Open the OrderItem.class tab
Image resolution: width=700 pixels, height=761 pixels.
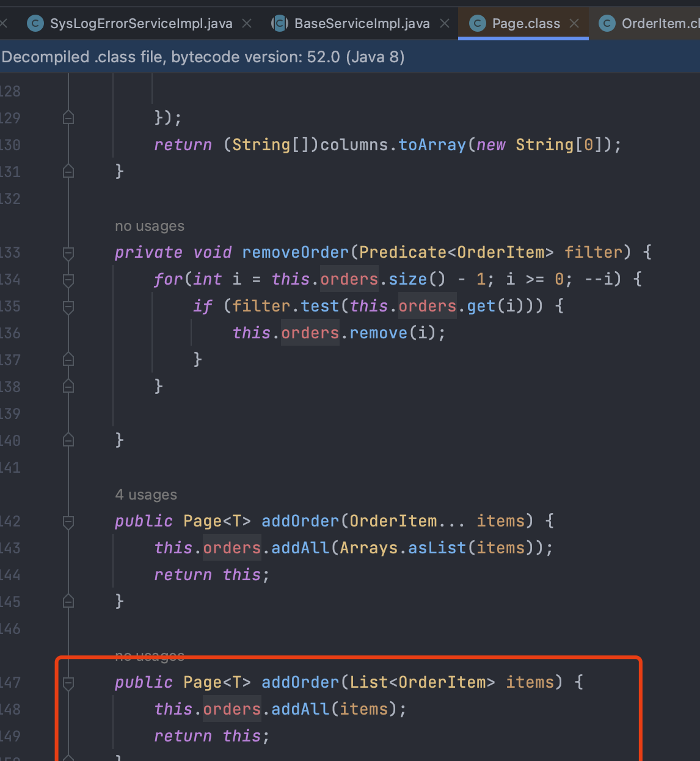pos(660,24)
